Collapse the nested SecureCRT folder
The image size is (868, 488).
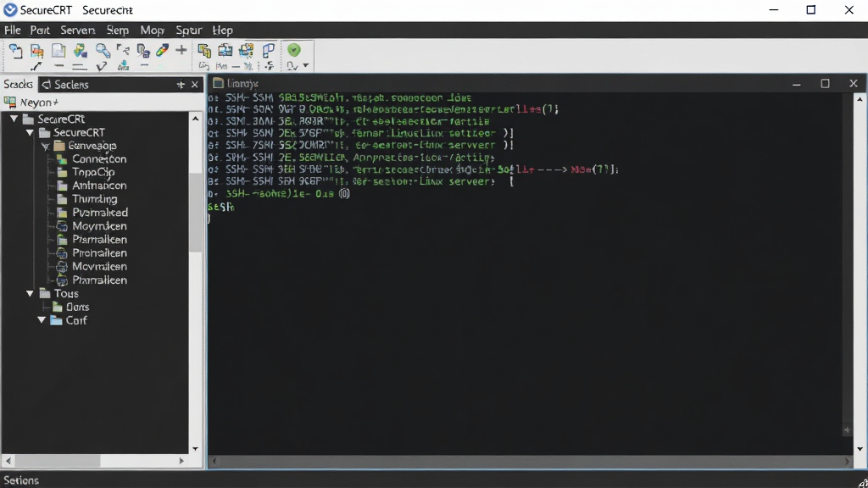pyautogui.click(x=30, y=132)
